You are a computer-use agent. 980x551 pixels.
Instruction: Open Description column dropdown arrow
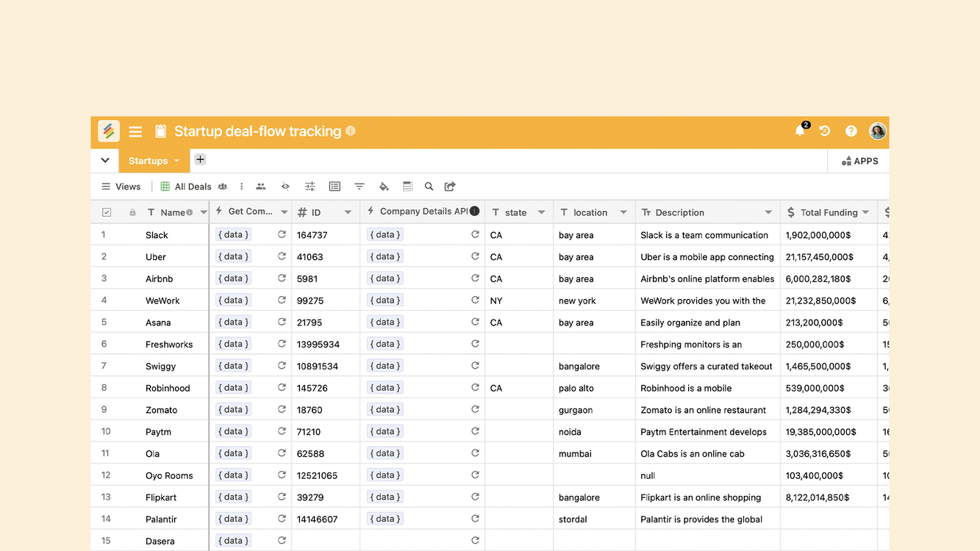[768, 212]
